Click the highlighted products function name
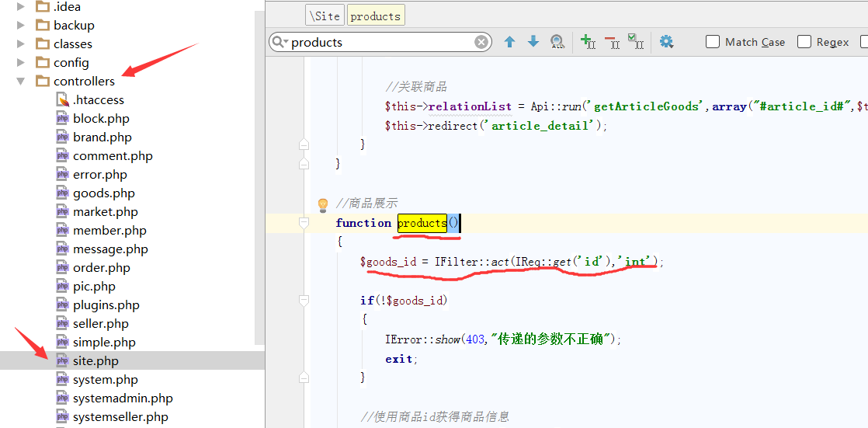Image resolution: width=868 pixels, height=428 pixels. click(x=422, y=223)
